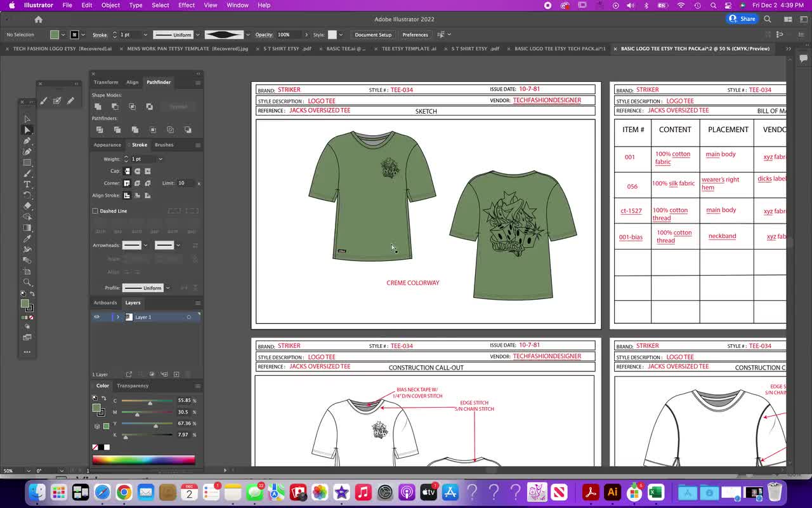Image resolution: width=812 pixels, height=508 pixels.
Task: Select the Type tool
Action: click(x=27, y=184)
